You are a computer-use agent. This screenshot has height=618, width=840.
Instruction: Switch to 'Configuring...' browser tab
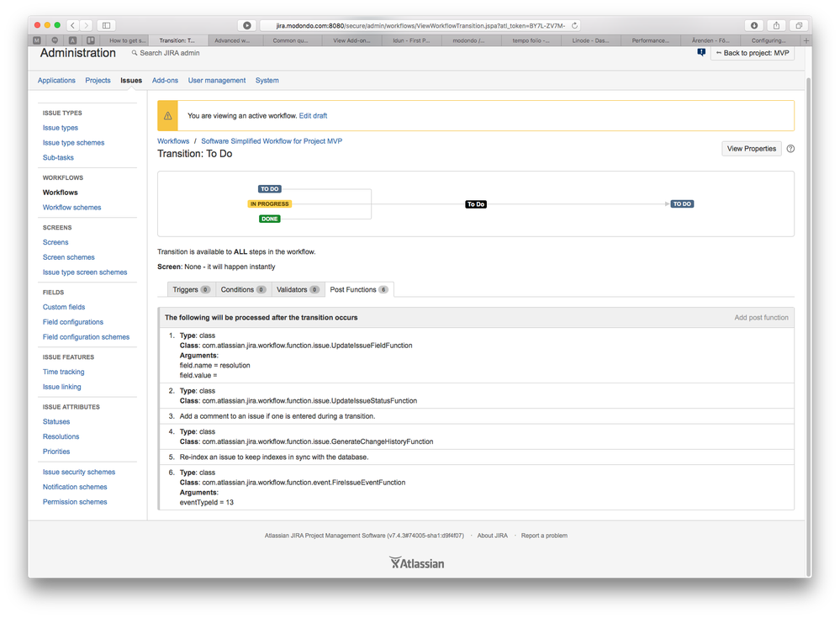(x=769, y=40)
